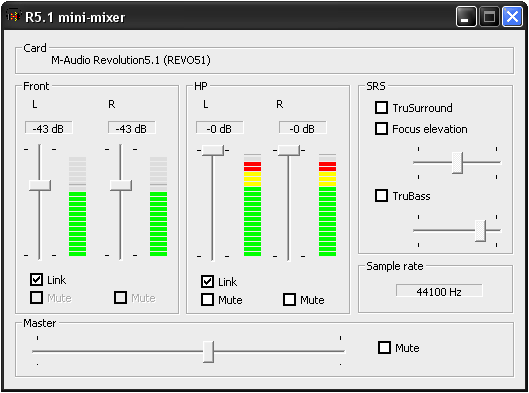Screen dimensions: 529x393
Task: Click the HP left volume slider handle
Action: click(x=213, y=150)
